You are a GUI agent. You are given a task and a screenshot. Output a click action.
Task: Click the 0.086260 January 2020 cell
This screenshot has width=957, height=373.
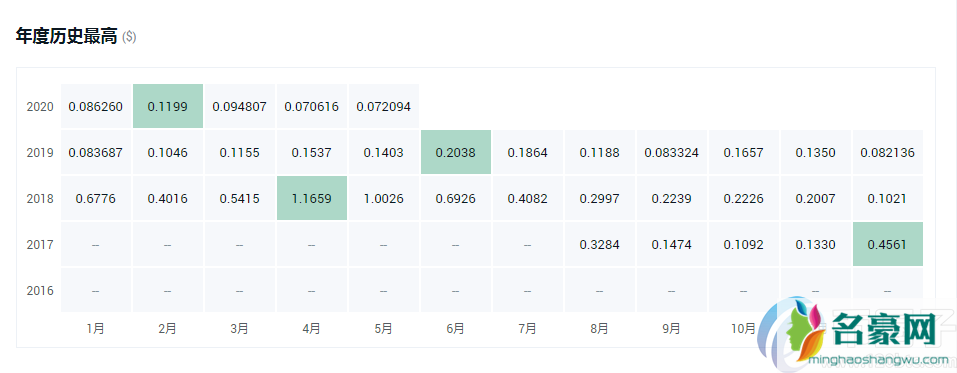click(x=95, y=106)
